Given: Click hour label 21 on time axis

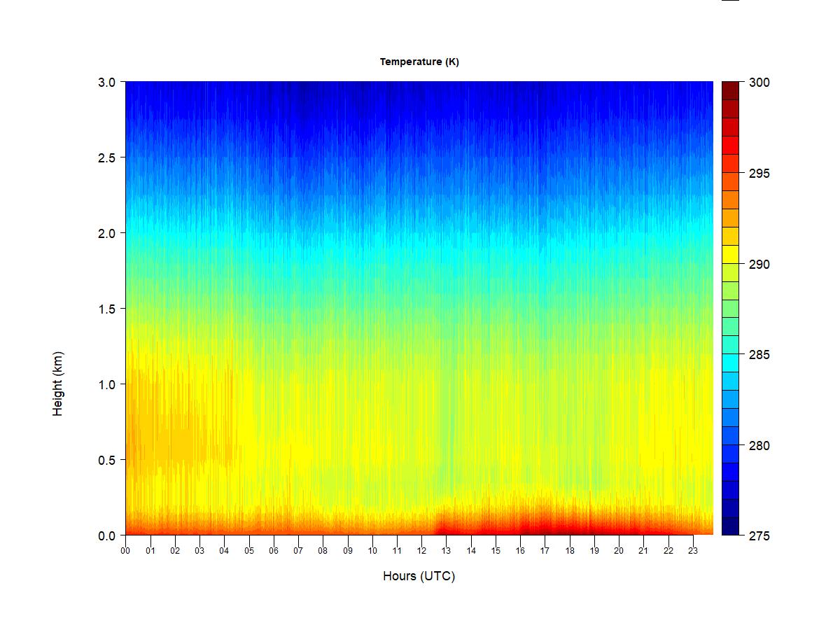Looking at the screenshot, I should click(x=643, y=550).
